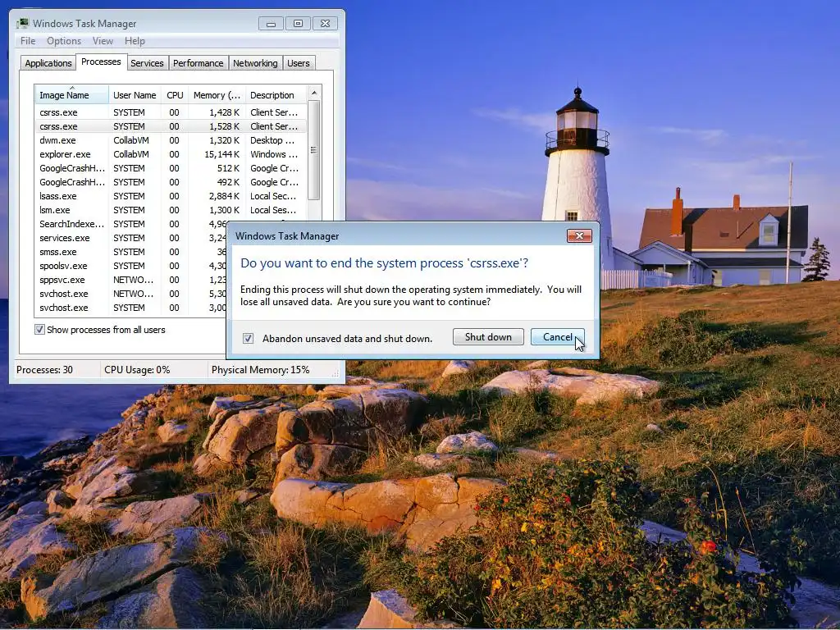Close the Windows Task Manager window
The image size is (840, 630).
tap(325, 24)
